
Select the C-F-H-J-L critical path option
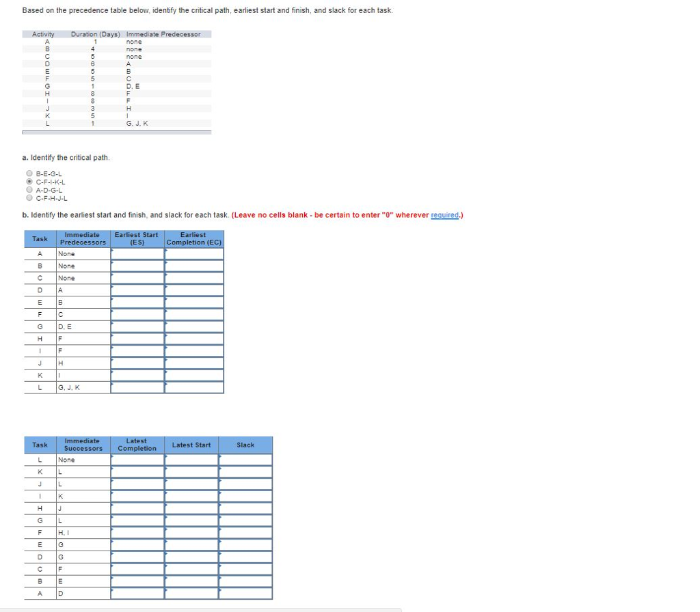(x=29, y=198)
